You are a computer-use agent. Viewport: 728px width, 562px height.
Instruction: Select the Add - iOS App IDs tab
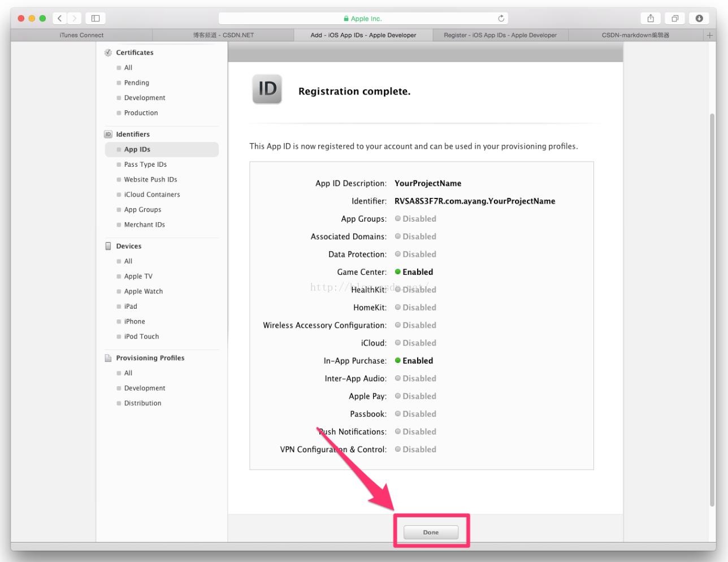pos(363,35)
